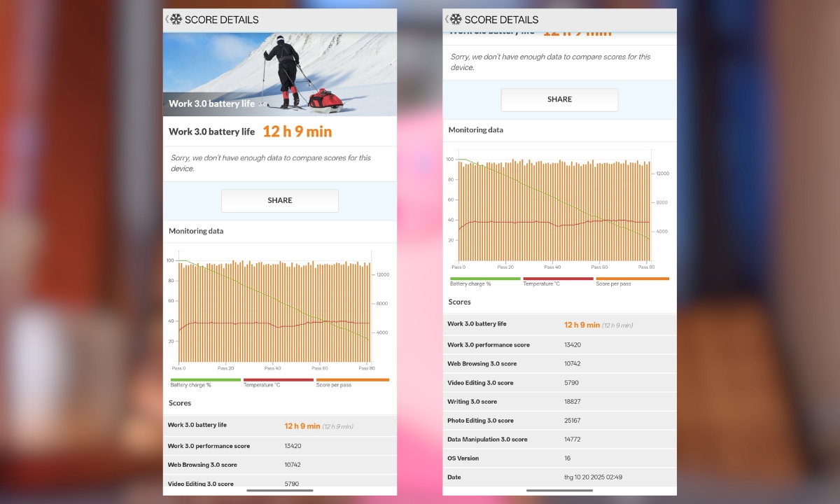Tap the snowflake logo in right panel header

point(456,20)
